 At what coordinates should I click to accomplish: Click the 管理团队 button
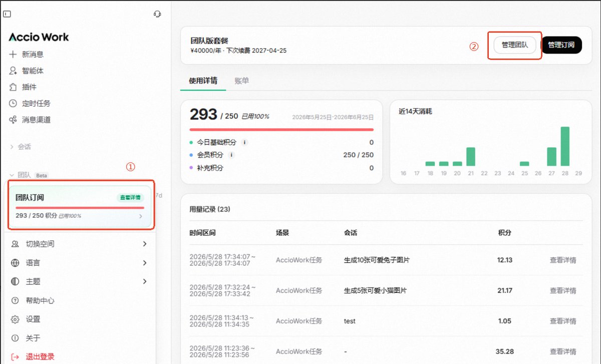click(x=515, y=45)
